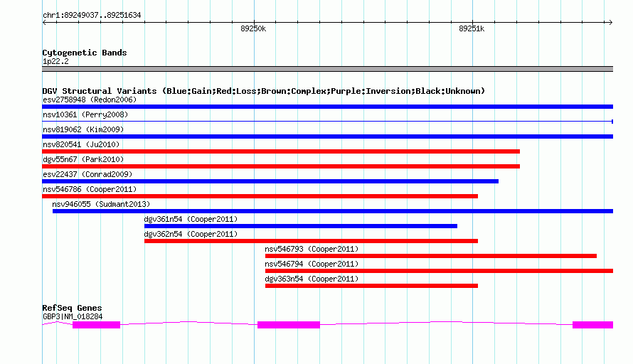The height and width of the screenshot is (364, 633).
Task: Click the DGV Structural Variants track title
Action: (264, 91)
